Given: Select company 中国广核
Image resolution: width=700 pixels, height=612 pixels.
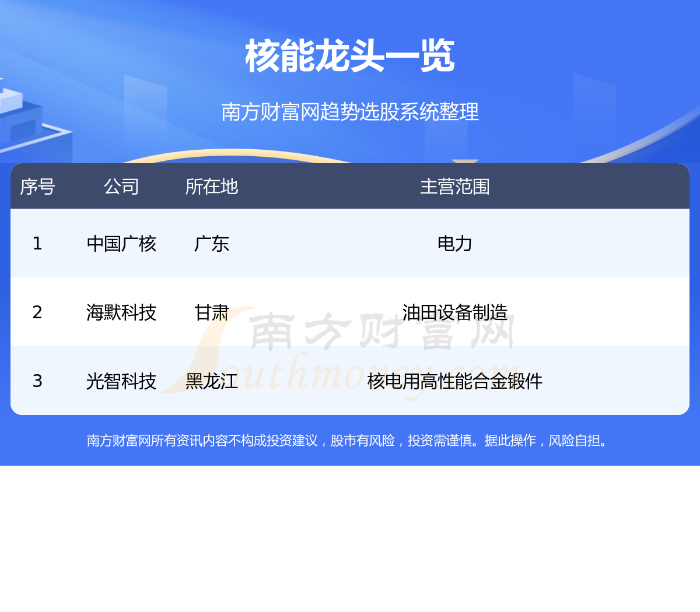Looking at the screenshot, I should pyautogui.click(x=121, y=244).
